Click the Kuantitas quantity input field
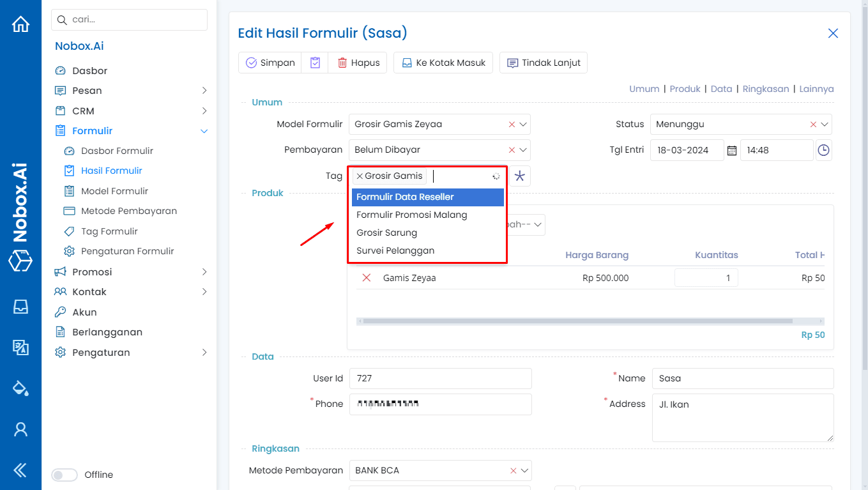The width and height of the screenshot is (868, 490). [x=706, y=278]
